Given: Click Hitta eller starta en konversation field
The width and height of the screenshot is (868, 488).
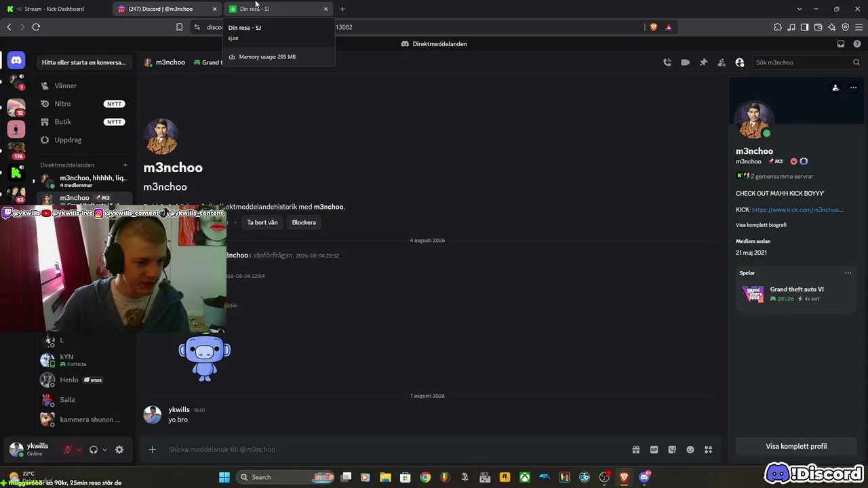Looking at the screenshot, I should (85, 62).
